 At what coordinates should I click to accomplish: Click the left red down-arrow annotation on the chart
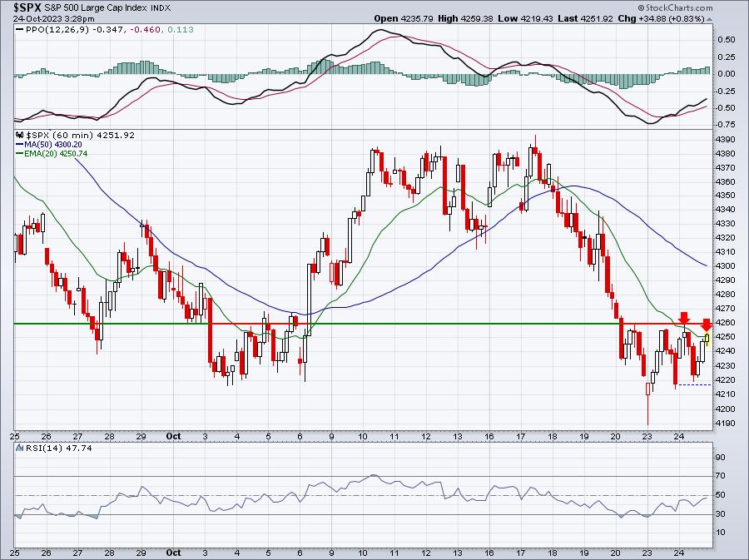point(684,319)
